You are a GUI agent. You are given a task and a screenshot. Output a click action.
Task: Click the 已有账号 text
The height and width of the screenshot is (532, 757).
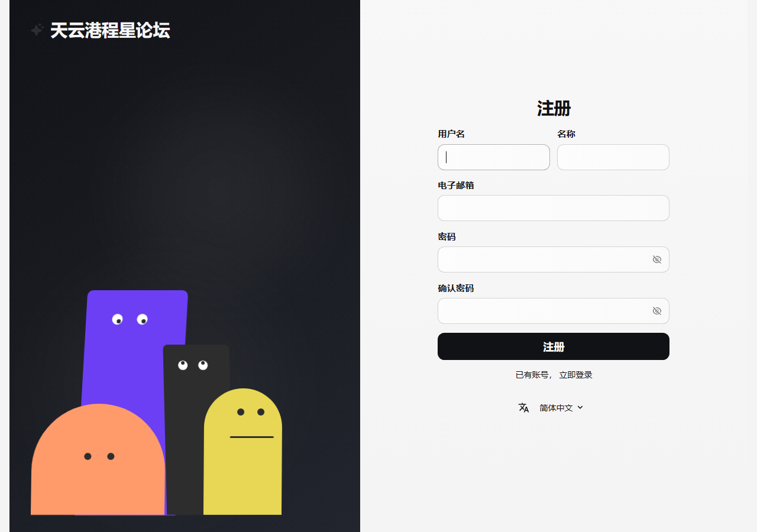[x=533, y=375]
